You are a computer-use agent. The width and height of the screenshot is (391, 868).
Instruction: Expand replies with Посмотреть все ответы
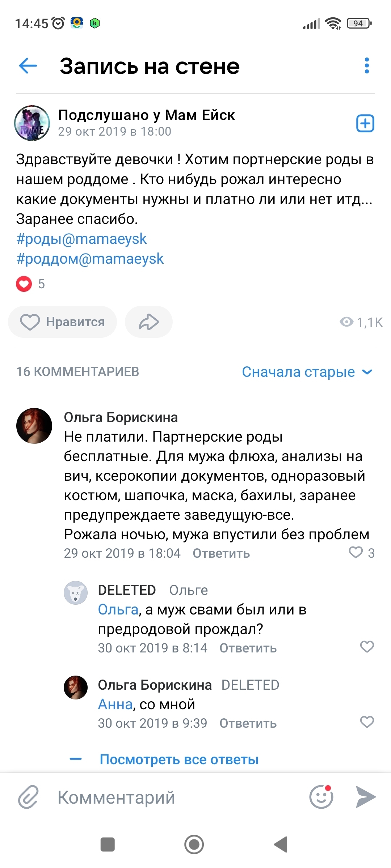click(x=179, y=759)
